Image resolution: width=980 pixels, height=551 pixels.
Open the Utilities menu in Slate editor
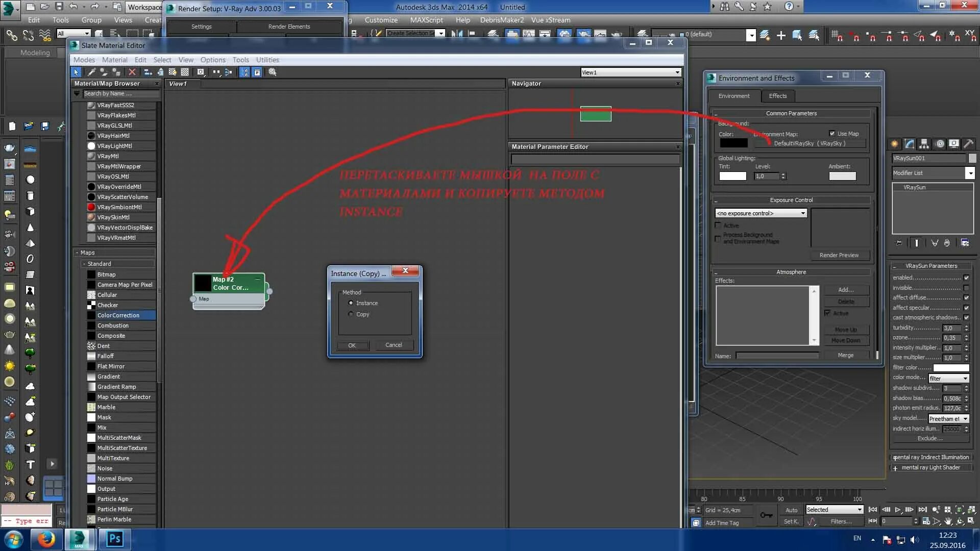[267, 60]
